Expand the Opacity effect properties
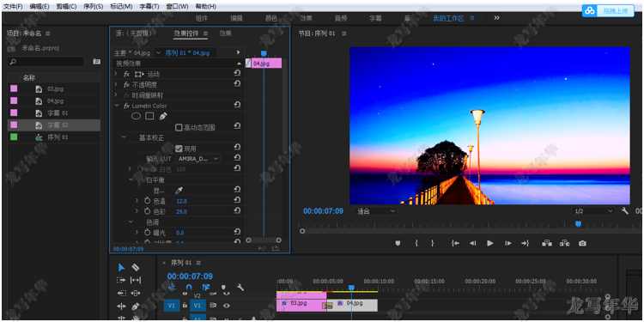 (x=116, y=85)
